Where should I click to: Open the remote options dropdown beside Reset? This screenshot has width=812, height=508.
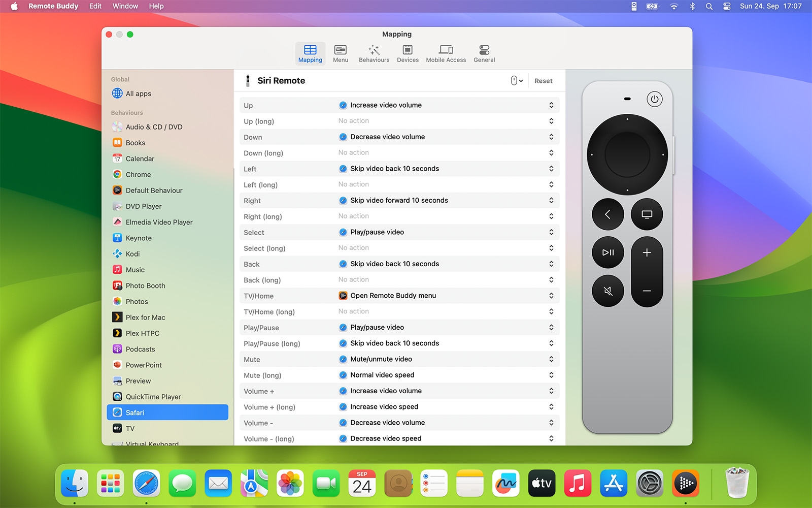[517, 81]
